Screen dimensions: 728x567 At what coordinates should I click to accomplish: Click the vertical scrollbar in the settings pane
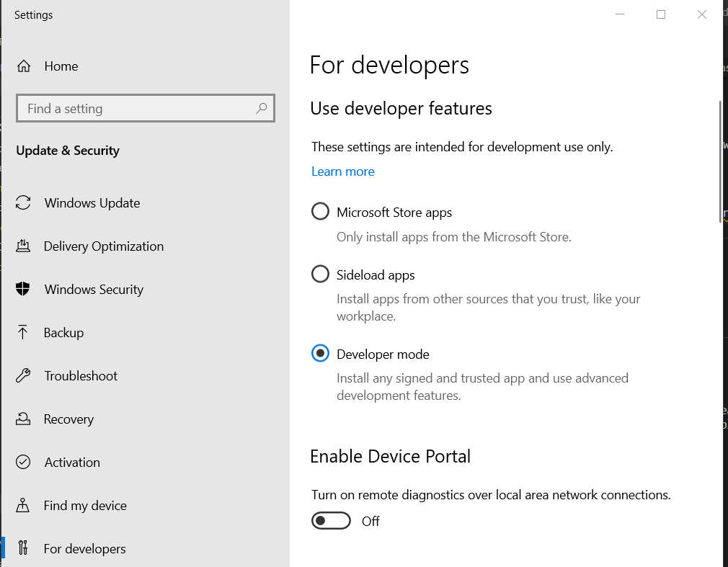720,161
